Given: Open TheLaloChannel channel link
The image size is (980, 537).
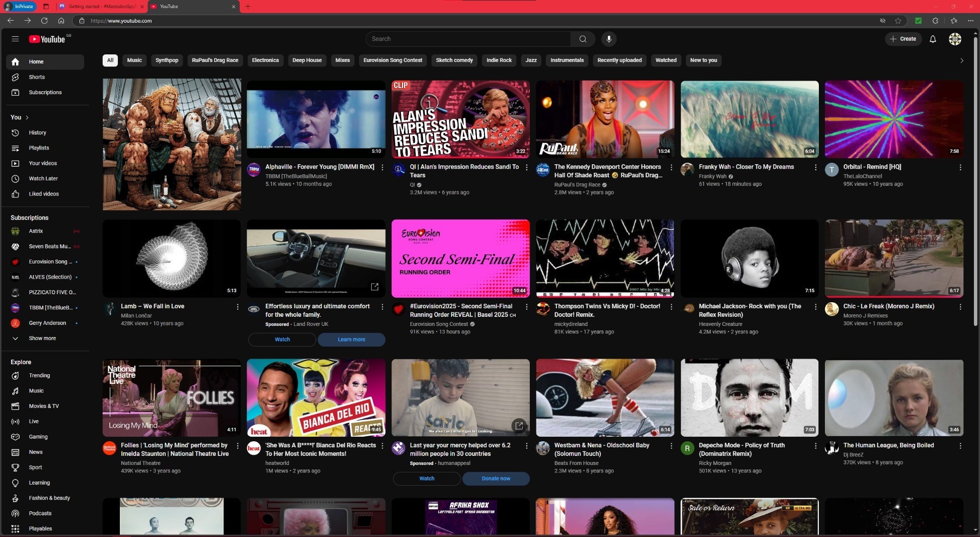Looking at the screenshot, I should (x=863, y=176).
